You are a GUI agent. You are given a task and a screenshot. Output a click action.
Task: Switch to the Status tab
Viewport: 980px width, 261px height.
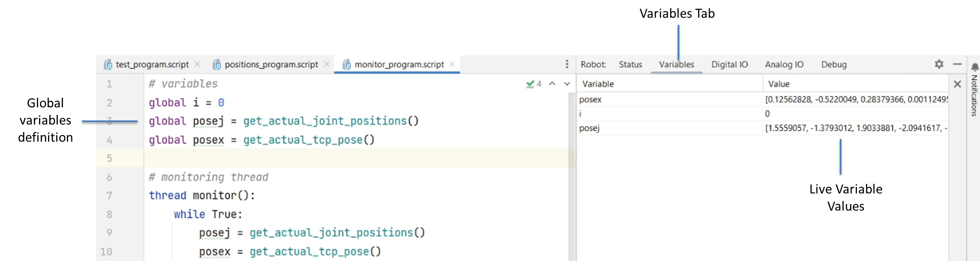pyautogui.click(x=630, y=65)
